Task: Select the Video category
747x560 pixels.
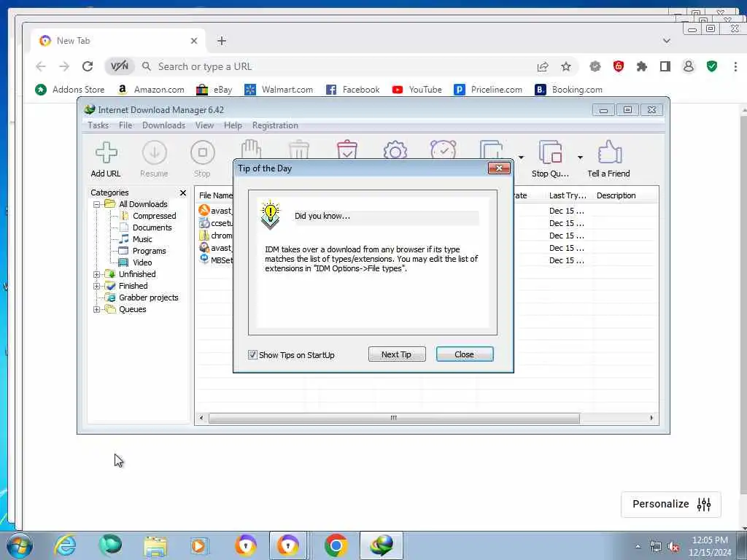Action: (142, 262)
